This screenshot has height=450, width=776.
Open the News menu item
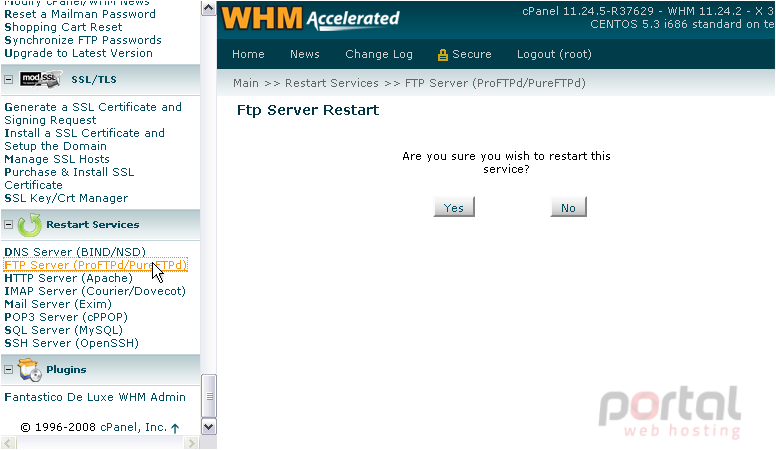pyautogui.click(x=305, y=54)
